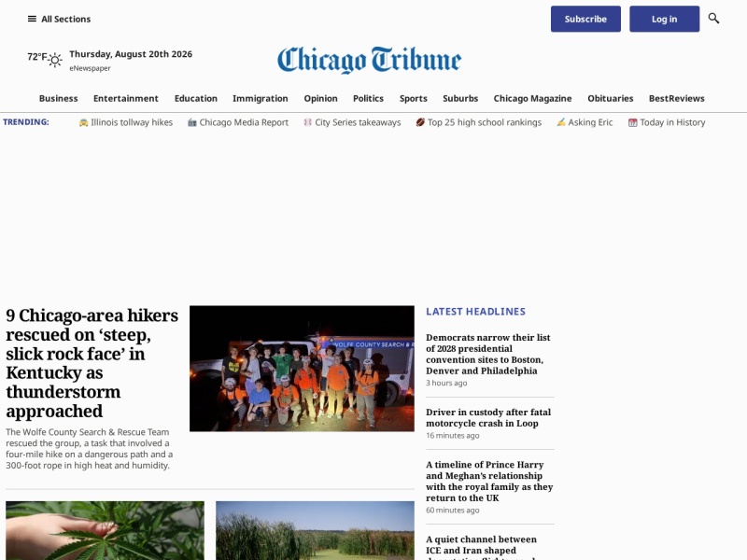The width and height of the screenshot is (747, 560).
Task: Open the 9 Chicago-area hikers rescued headline
Action: (x=92, y=363)
